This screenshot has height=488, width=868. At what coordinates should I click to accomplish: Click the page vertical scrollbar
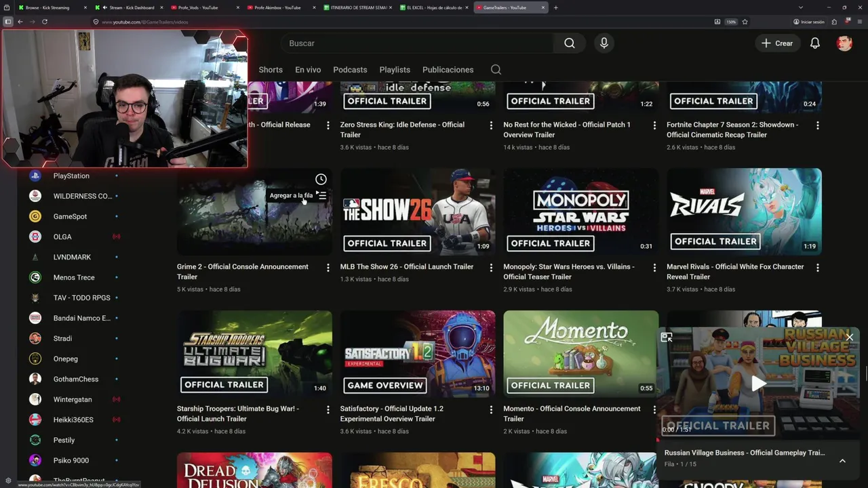pos(865,373)
